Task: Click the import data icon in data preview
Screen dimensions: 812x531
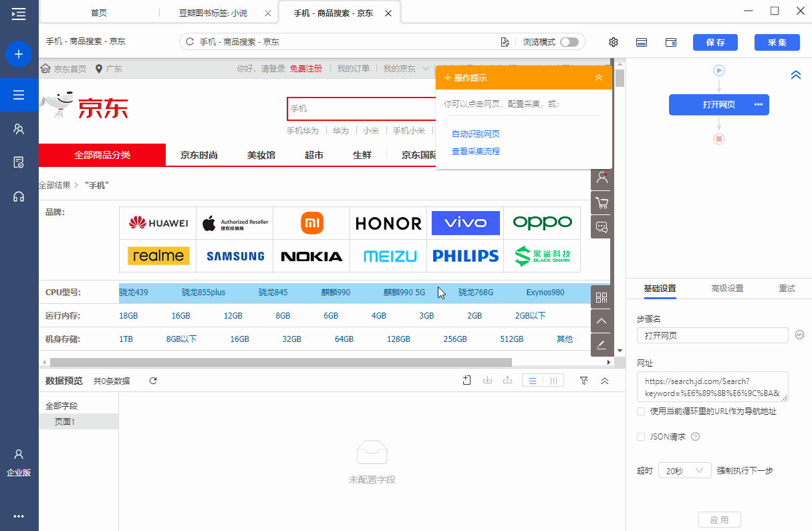Action: [487, 381]
